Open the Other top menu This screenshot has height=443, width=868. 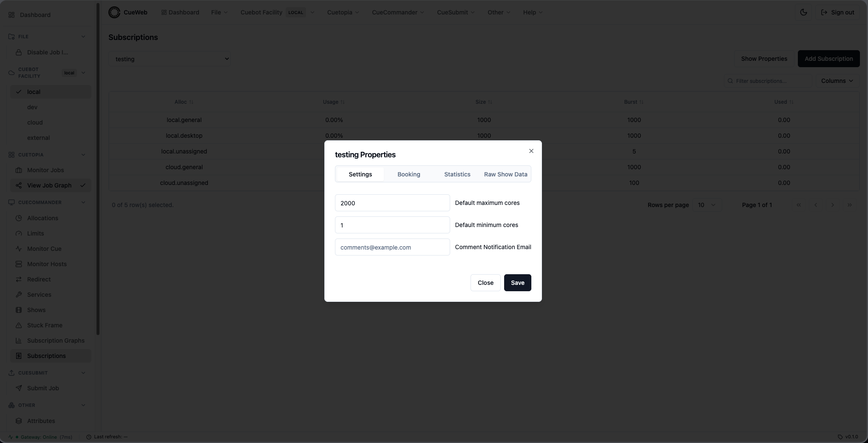(499, 12)
